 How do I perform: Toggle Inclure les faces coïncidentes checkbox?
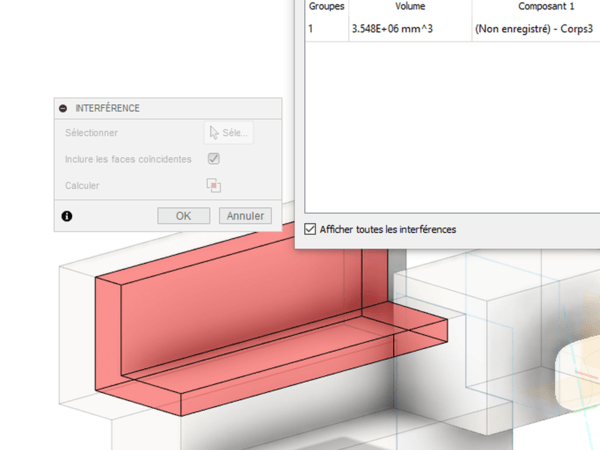213,159
